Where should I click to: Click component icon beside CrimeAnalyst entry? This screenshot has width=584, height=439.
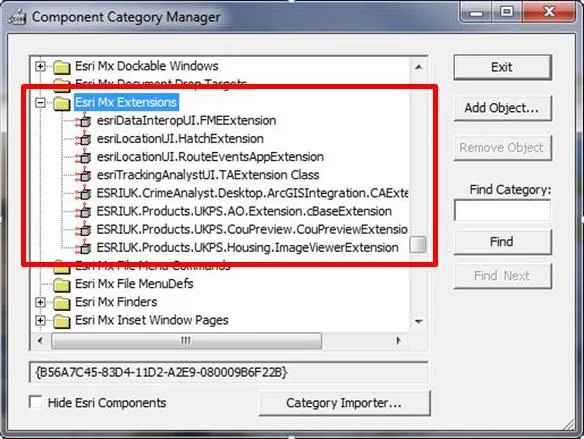click(x=83, y=193)
